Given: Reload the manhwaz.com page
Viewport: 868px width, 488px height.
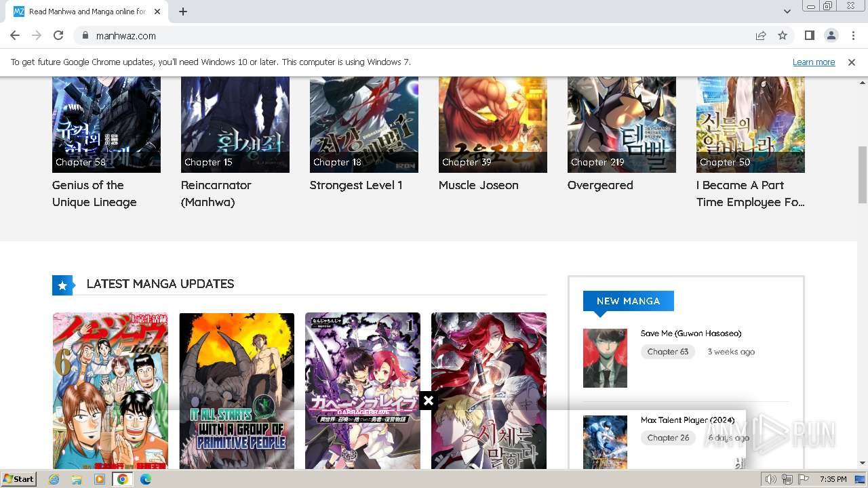Looking at the screenshot, I should pyautogui.click(x=58, y=35).
